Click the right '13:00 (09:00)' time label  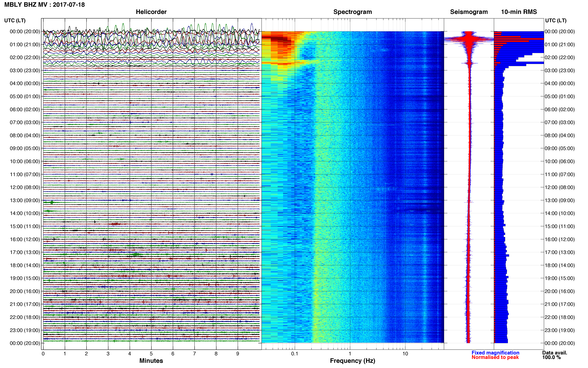click(x=560, y=200)
